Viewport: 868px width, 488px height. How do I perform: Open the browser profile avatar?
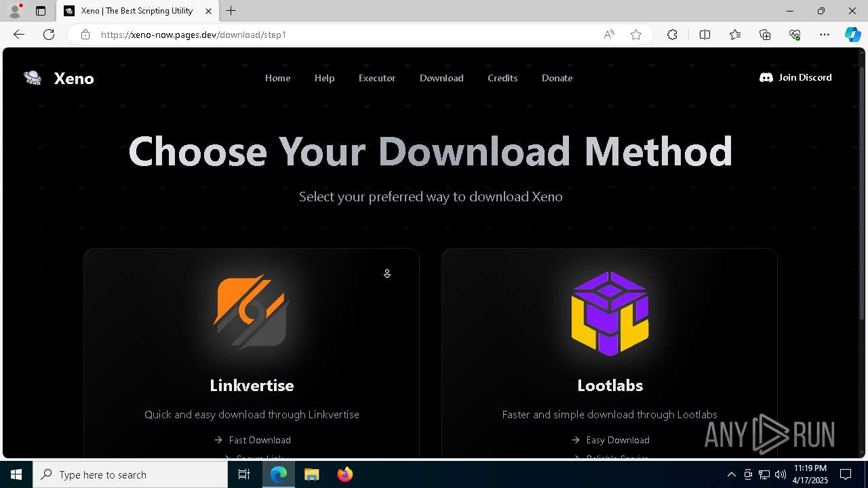click(15, 11)
